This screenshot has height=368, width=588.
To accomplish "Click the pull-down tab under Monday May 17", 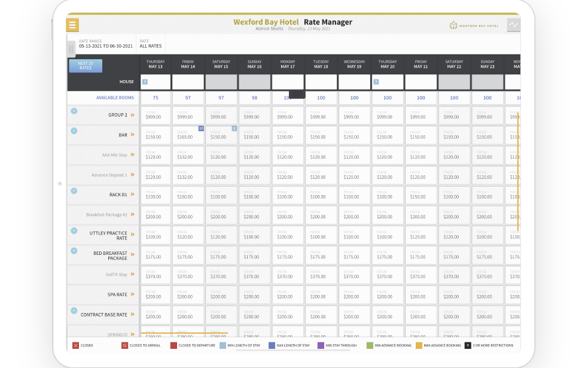I will pos(297,95).
